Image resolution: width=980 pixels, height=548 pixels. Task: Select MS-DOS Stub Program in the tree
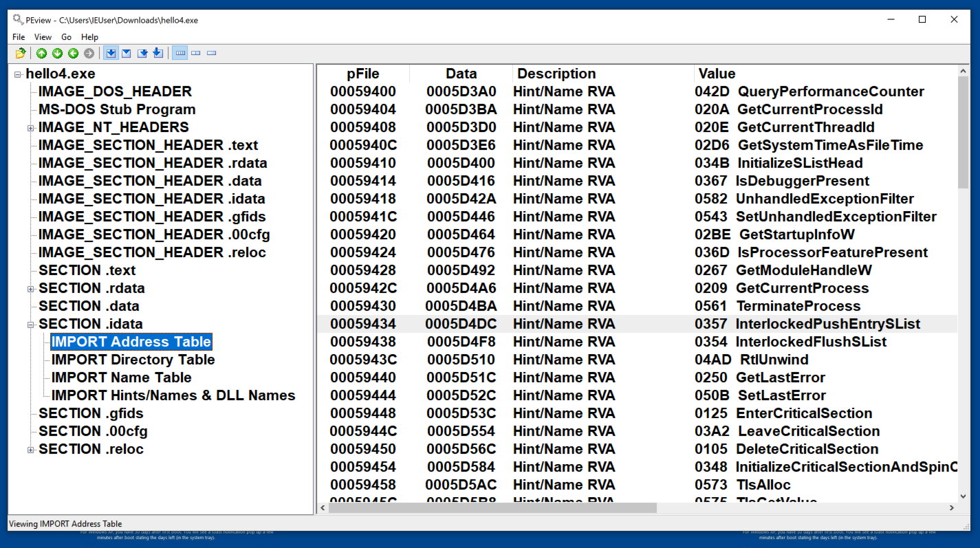117,109
